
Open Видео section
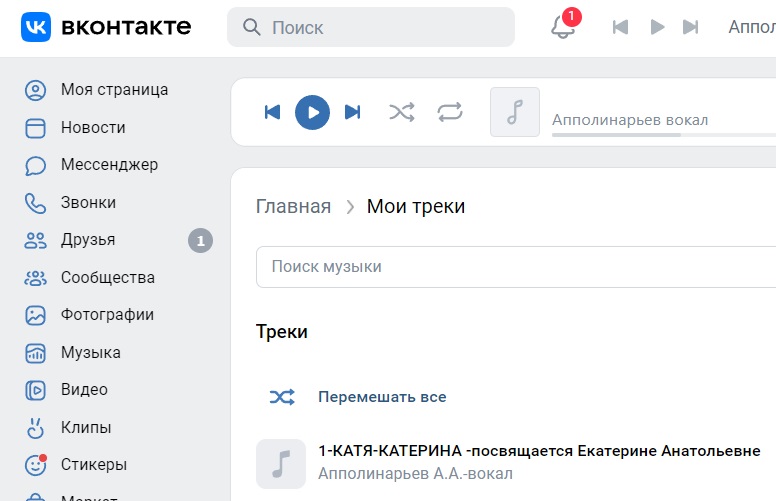click(x=84, y=390)
